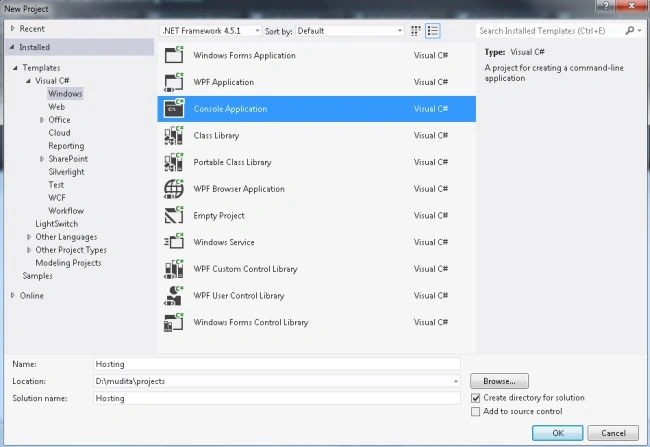Select the Modeling Projects category
The image size is (650, 447).
68,263
